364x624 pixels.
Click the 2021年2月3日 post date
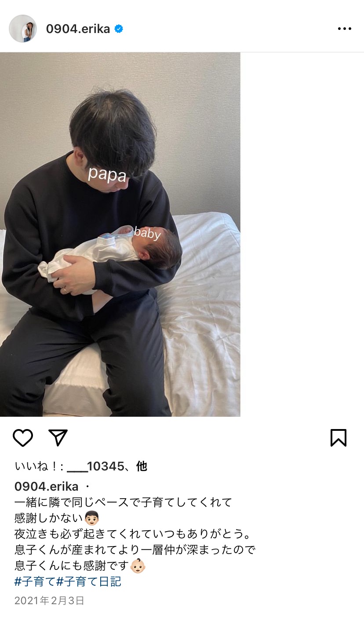click(x=49, y=601)
